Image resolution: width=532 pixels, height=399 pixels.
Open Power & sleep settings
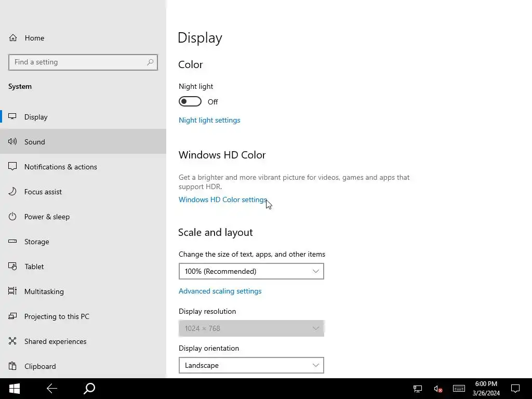click(83, 217)
